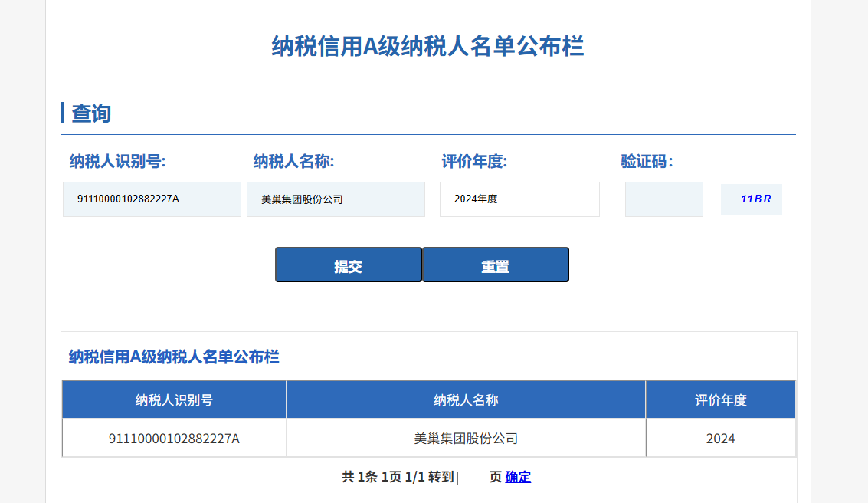This screenshot has width=868, height=503.
Task: Click the 验证码: field label
Action: click(647, 161)
